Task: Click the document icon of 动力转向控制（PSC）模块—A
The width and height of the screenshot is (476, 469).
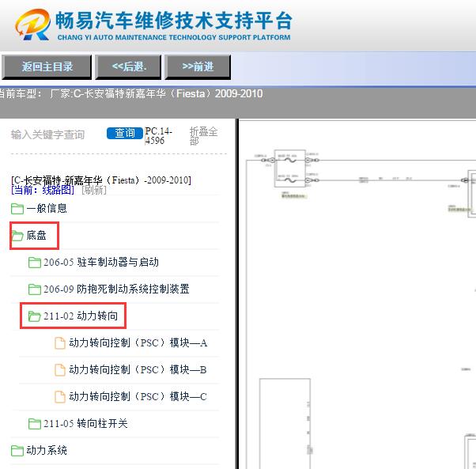Action: pos(60,343)
